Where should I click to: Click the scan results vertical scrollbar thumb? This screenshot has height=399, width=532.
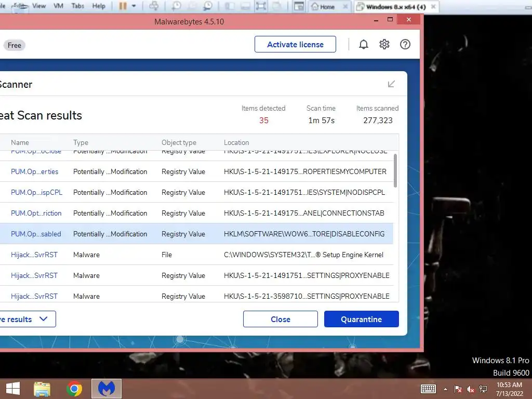click(x=395, y=170)
